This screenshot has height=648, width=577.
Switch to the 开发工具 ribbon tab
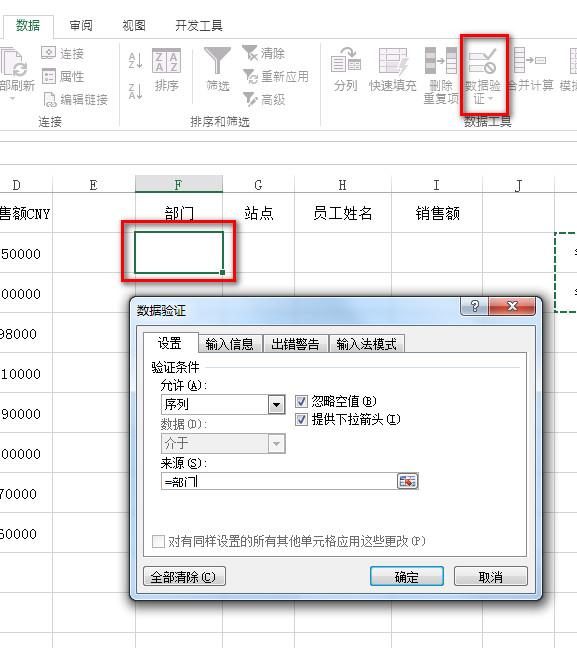pyautogui.click(x=199, y=26)
